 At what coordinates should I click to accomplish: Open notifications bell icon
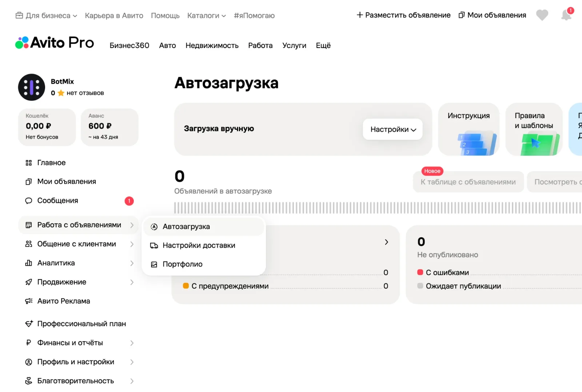click(566, 15)
